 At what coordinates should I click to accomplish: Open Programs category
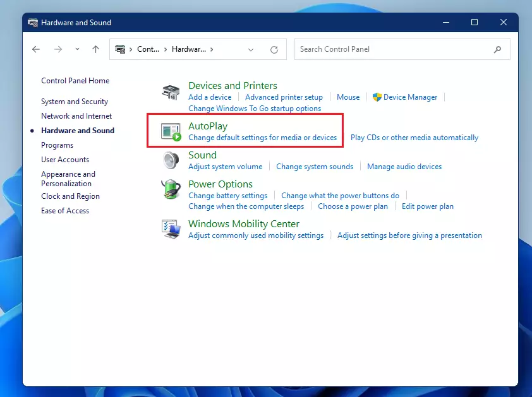point(57,145)
